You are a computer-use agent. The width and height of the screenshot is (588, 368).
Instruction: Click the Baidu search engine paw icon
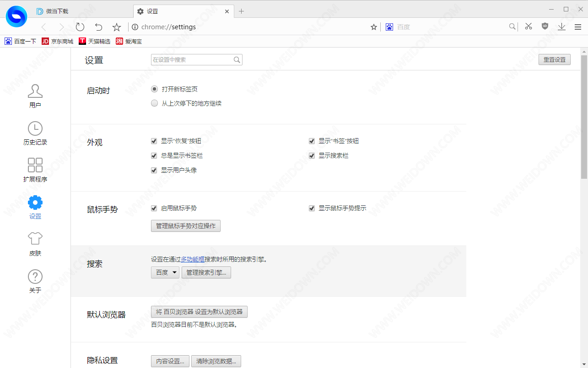click(389, 27)
